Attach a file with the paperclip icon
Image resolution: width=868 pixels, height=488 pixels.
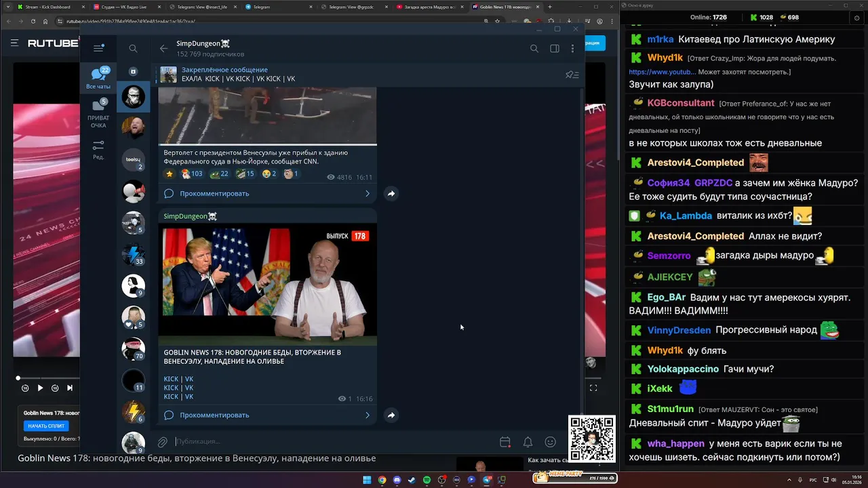[x=163, y=442]
